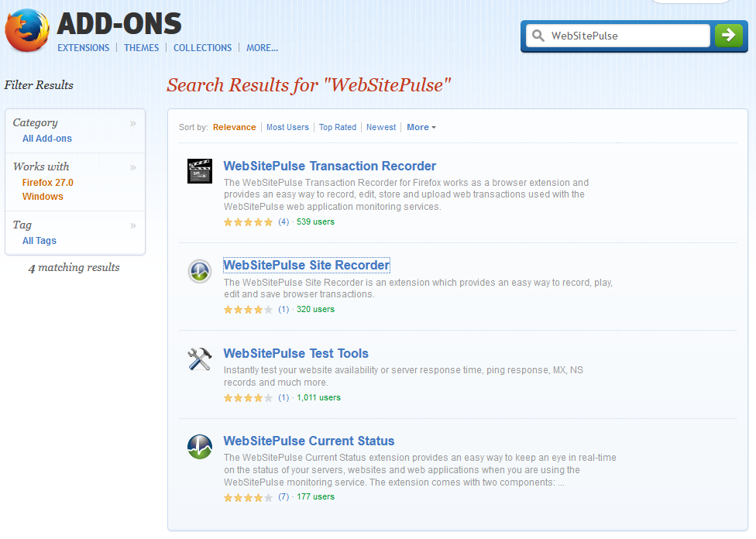This screenshot has width=756, height=539.
Task: Click Current Status star rating
Action: click(249, 497)
